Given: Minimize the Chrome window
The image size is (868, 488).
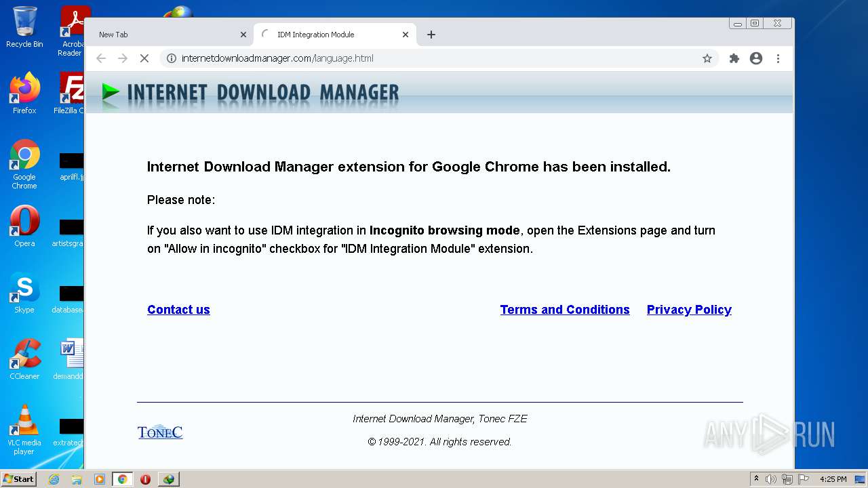Looking at the screenshot, I should coord(738,24).
